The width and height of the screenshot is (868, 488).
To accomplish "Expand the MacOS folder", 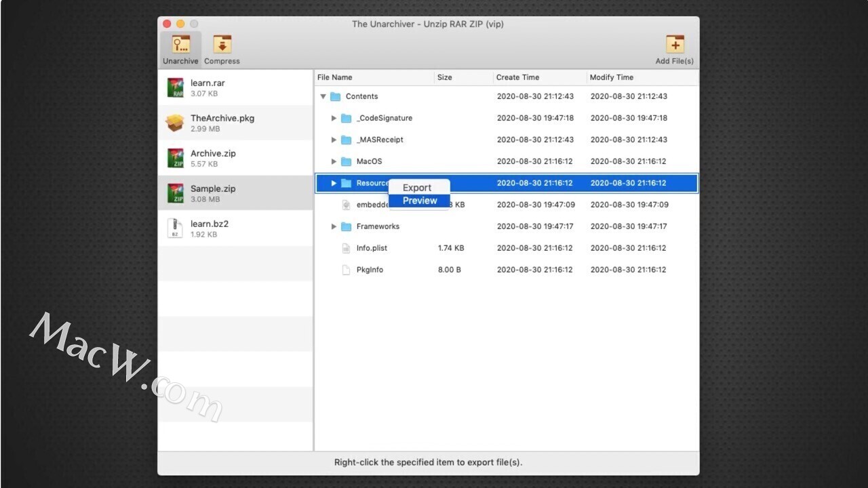I will (x=334, y=161).
